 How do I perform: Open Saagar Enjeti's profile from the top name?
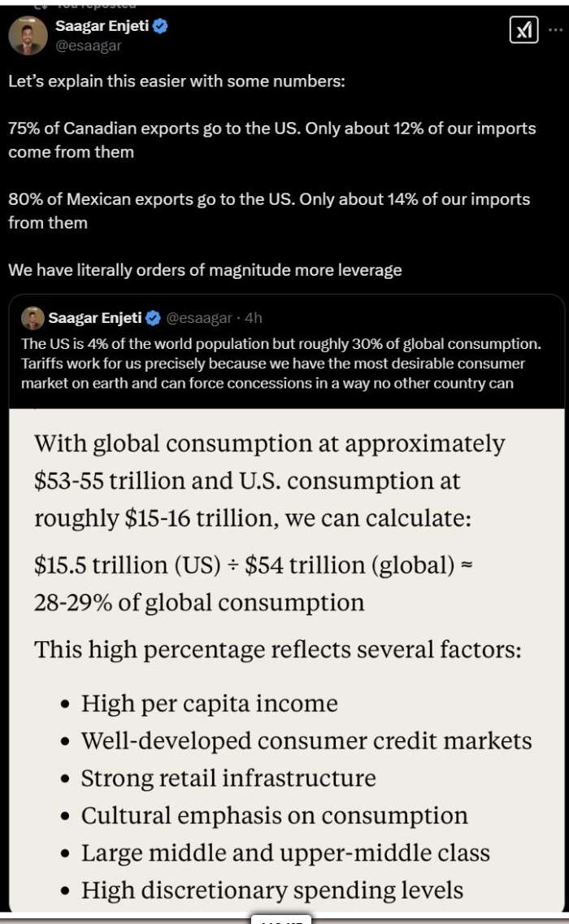pos(102,27)
